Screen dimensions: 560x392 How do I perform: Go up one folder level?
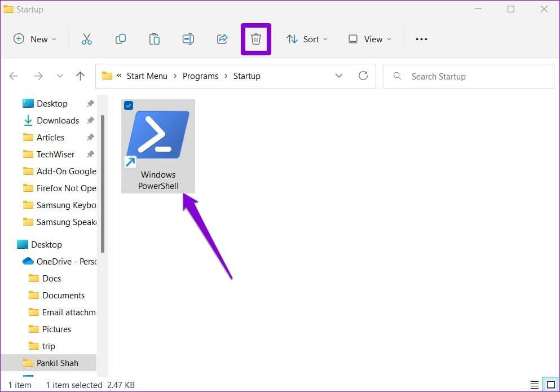click(80, 76)
